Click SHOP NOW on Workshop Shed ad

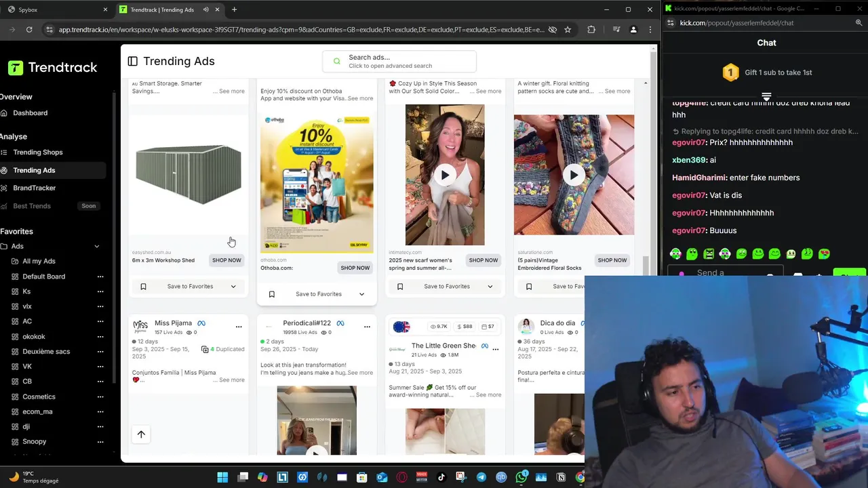coord(226,260)
